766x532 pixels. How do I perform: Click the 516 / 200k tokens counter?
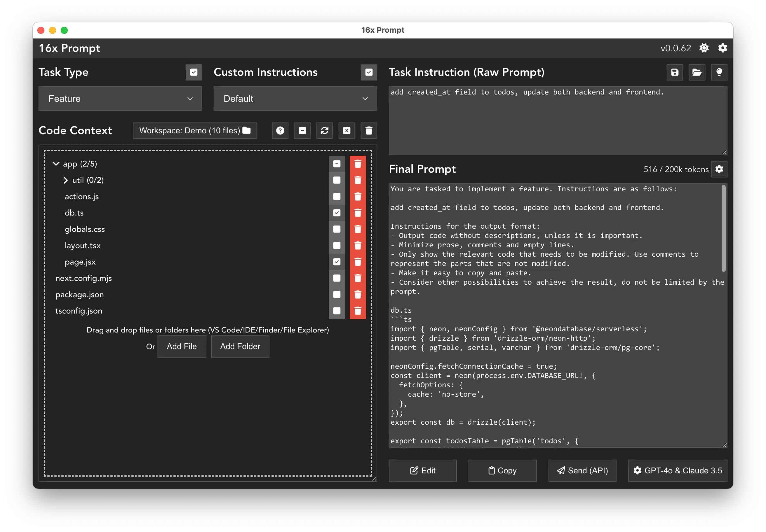676,169
